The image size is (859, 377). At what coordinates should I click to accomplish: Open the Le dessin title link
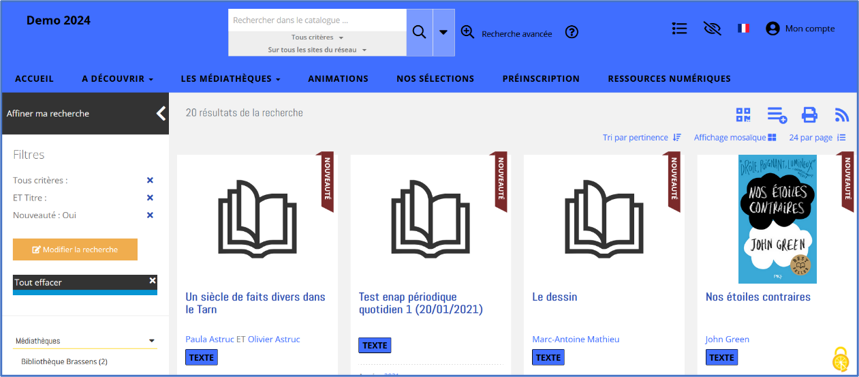(554, 297)
